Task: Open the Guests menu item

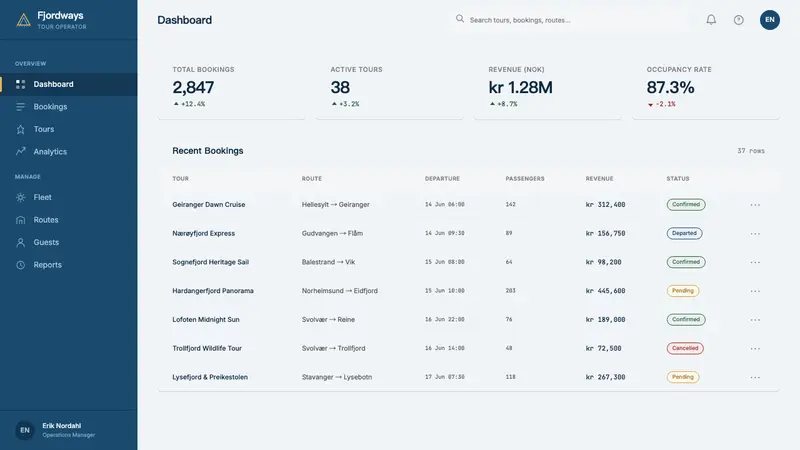Action: click(68, 242)
